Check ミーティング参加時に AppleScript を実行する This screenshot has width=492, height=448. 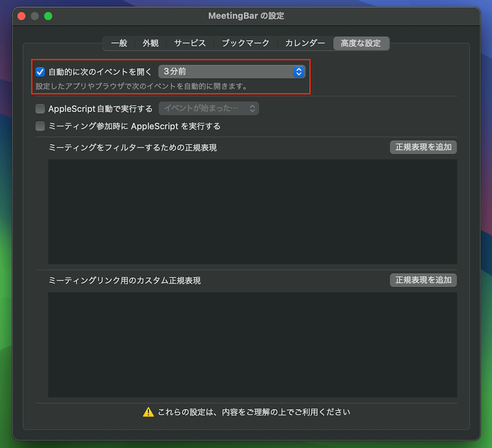click(40, 126)
